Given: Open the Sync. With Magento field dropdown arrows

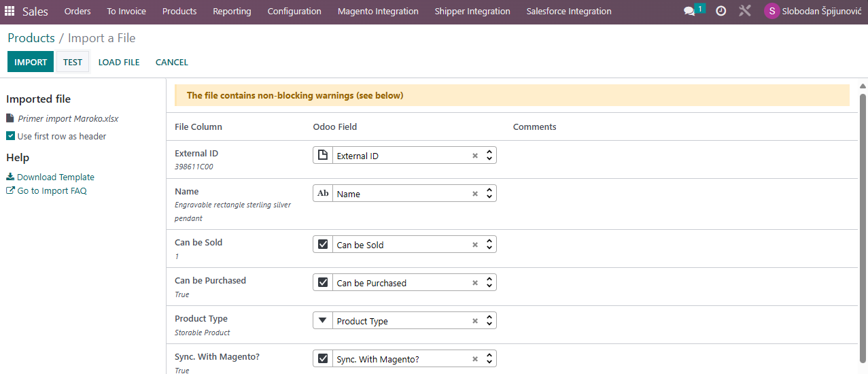Looking at the screenshot, I should pos(489,359).
